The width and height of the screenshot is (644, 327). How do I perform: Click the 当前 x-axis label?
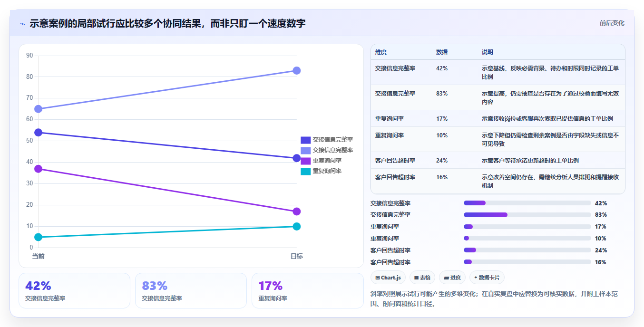click(x=39, y=256)
